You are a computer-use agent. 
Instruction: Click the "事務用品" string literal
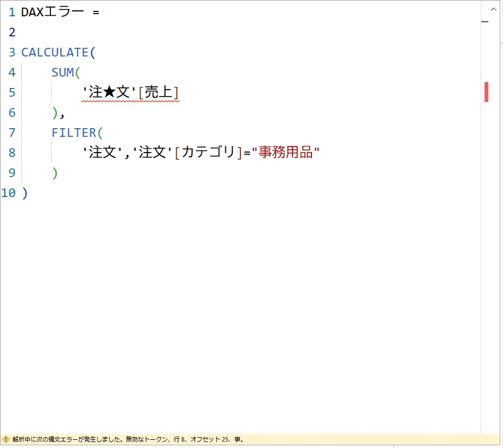click(285, 152)
